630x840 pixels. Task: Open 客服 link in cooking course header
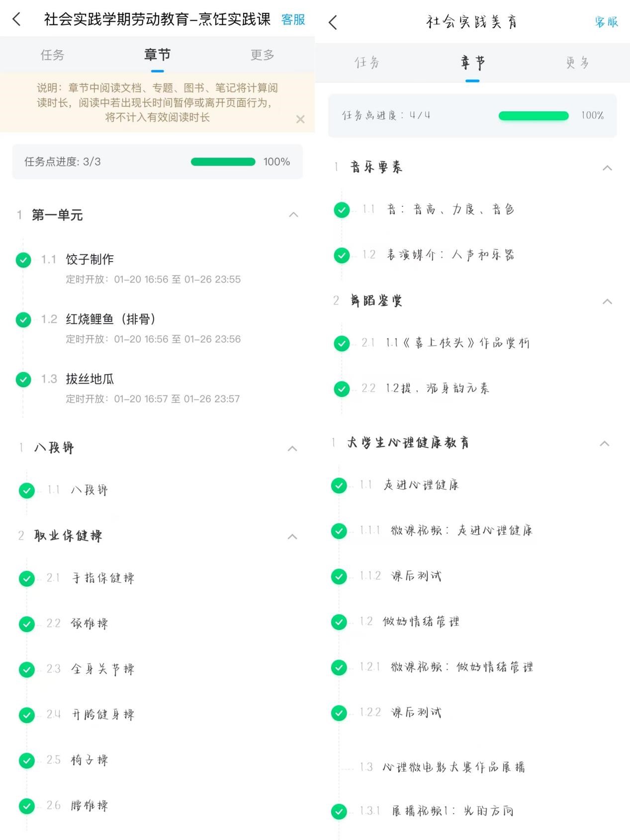point(293,19)
